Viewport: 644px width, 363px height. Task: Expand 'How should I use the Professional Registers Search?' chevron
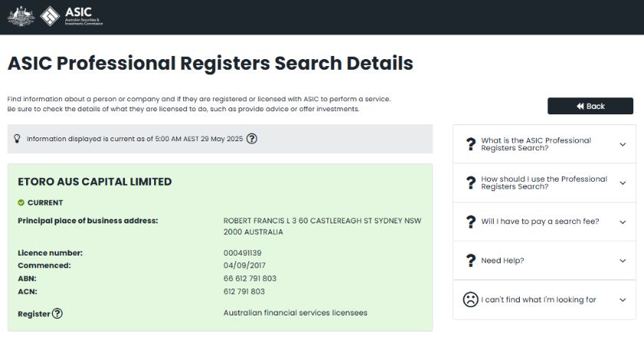click(623, 183)
